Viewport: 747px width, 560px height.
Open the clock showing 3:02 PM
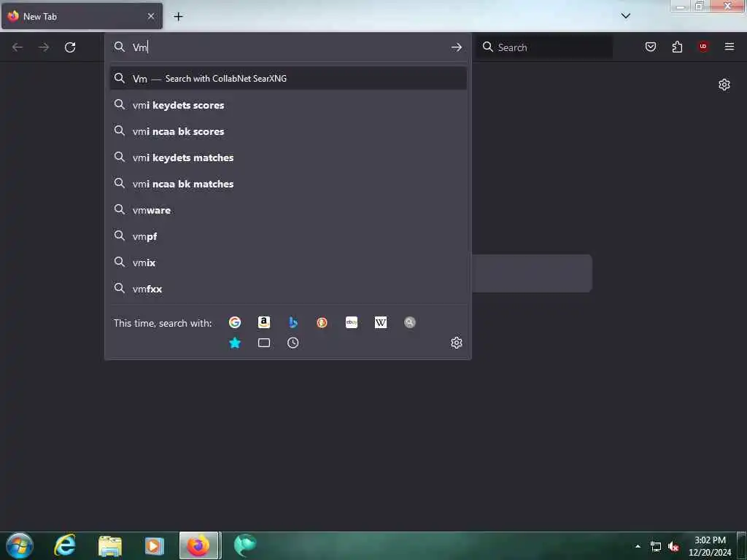pos(710,546)
